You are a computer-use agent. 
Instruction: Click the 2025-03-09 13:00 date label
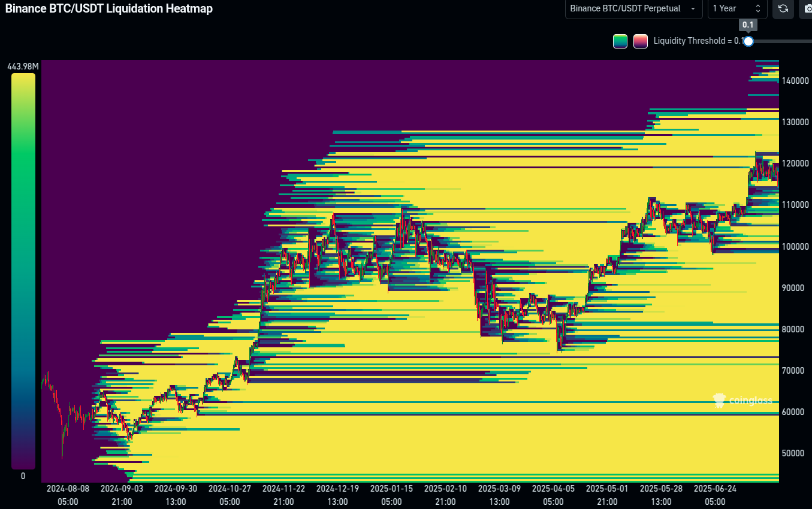pyautogui.click(x=499, y=495)
